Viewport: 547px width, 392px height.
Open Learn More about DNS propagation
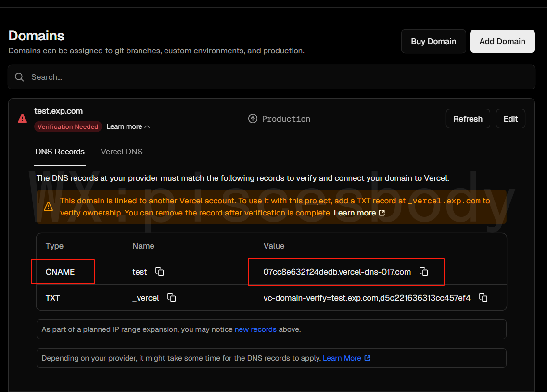(x=346, y=358)
